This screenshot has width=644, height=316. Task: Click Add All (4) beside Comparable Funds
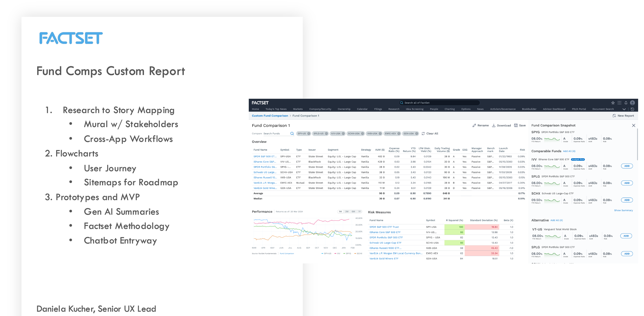tap(569, 151)
